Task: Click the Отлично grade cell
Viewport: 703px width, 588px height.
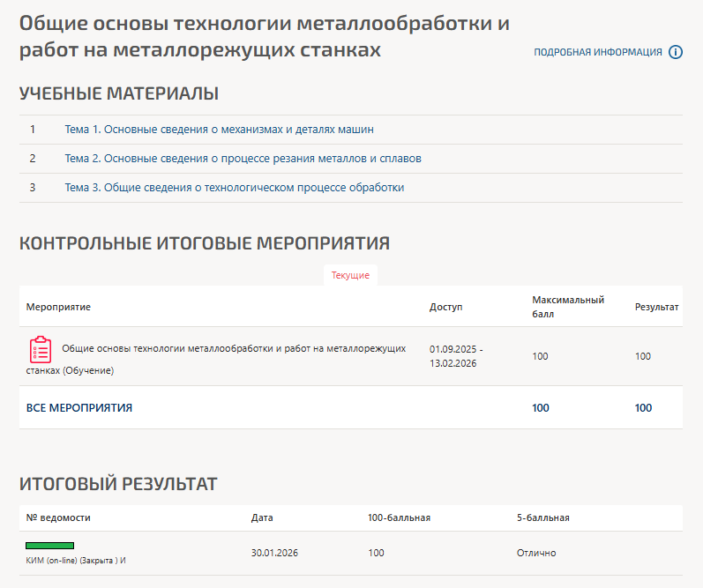Action: tap(536, 553)
